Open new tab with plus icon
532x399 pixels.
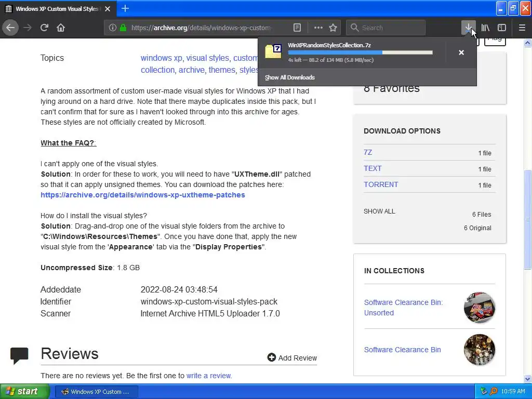(125, 8)
